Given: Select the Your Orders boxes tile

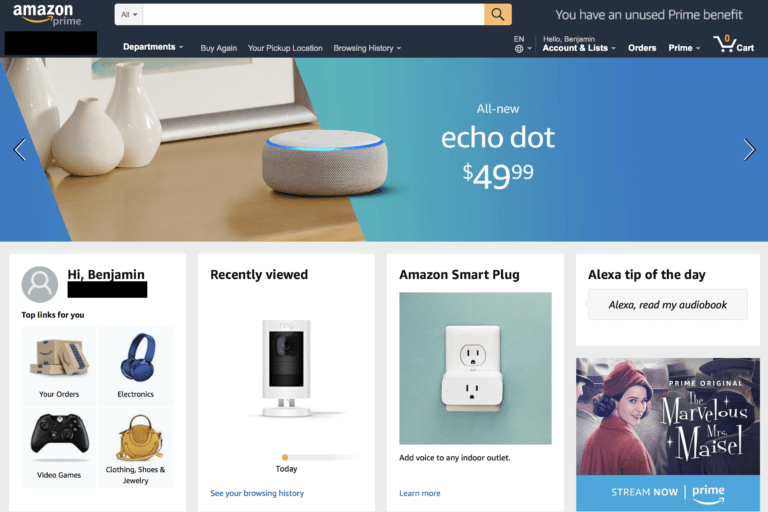Looking at the screenshot, I should pos(59,366).
